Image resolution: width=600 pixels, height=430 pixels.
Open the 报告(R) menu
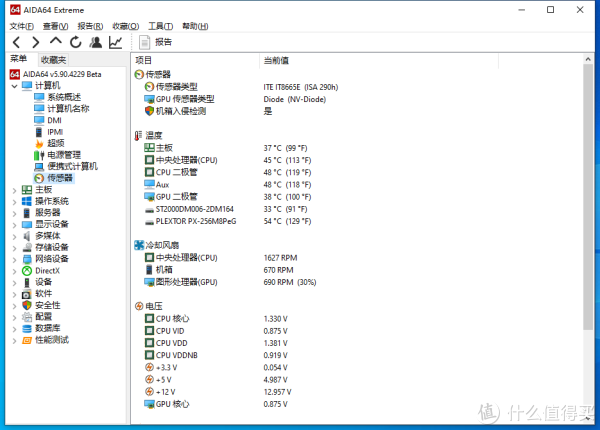click(90, 26)
